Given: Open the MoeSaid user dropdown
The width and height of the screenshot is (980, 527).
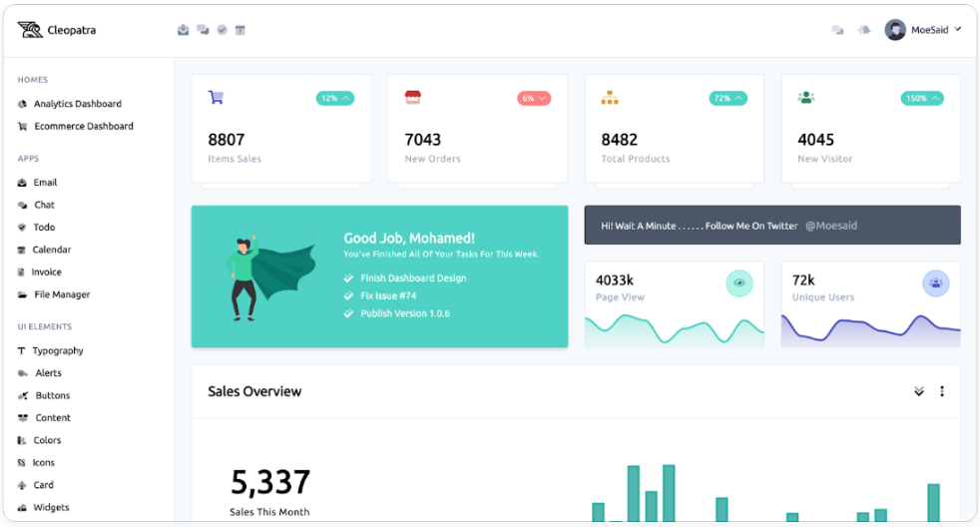Looking at the screenshot, I should pos(924,30).
